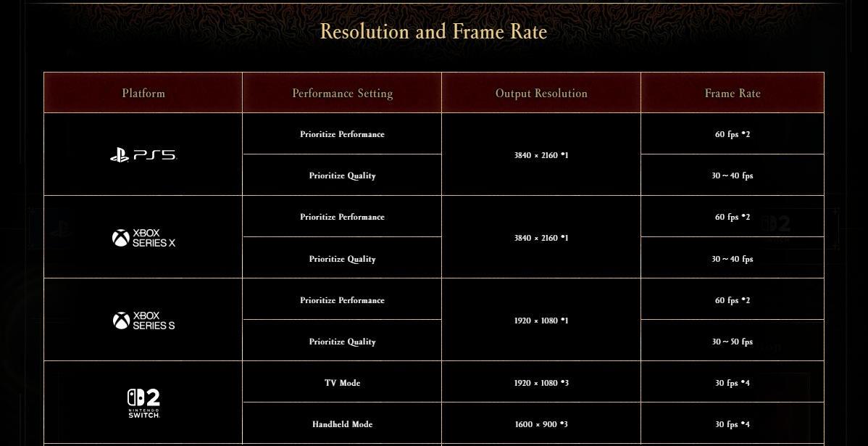
Task: Click the PS5 logo in the Platform column
Action: [143, 156]
